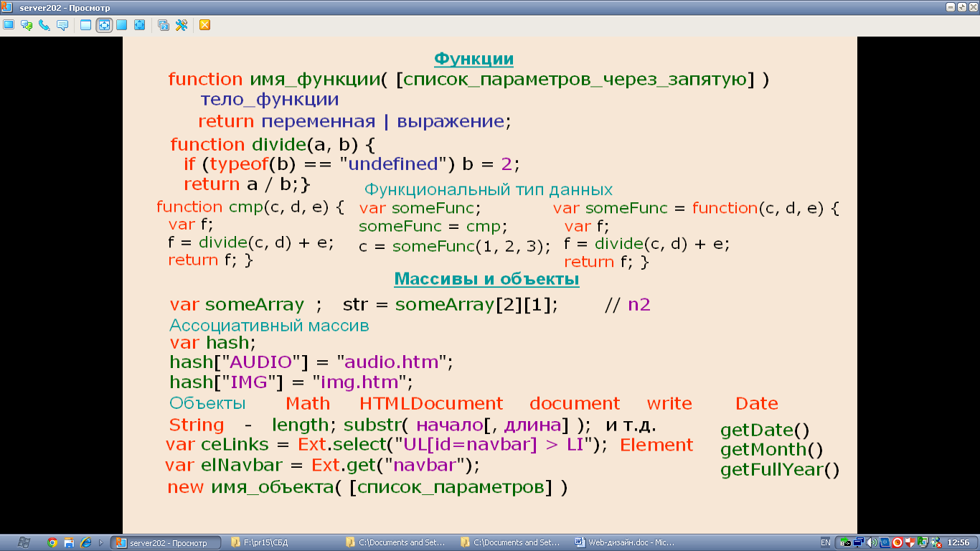The image size is (980, 551).
Task: Click the red word Date
Action: (757, 403)
